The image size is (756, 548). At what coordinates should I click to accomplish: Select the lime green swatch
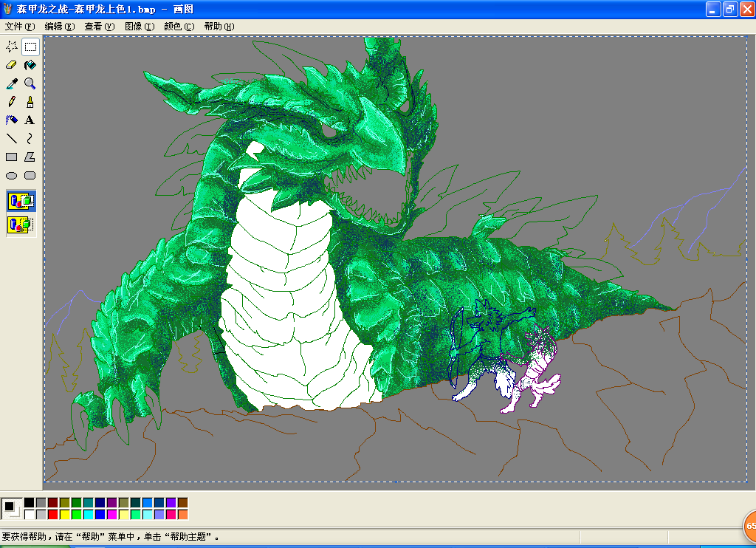tap(77, 514)
